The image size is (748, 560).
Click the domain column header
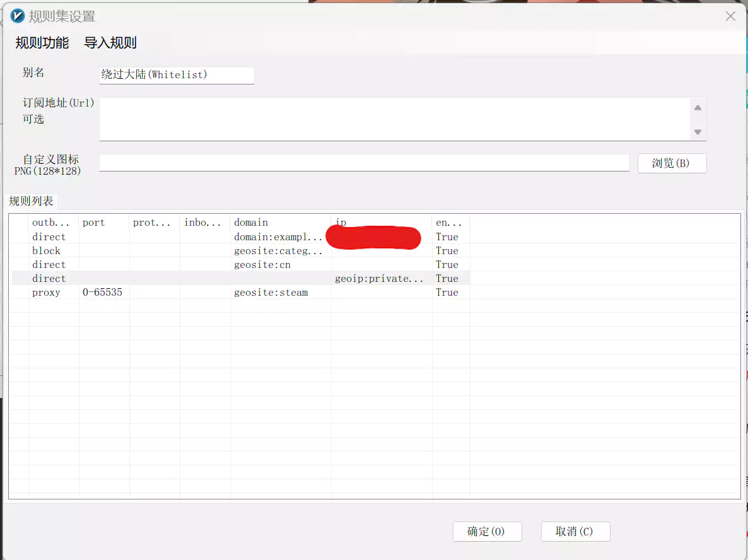point(281,222)
